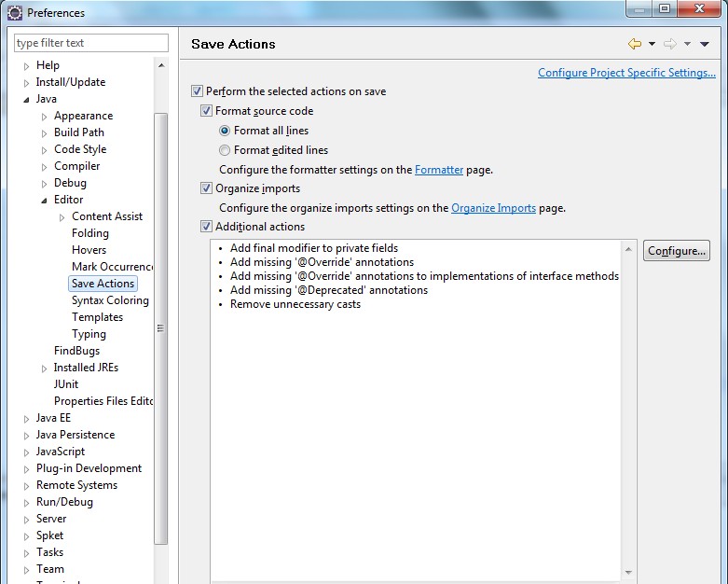Screen dimensions: 728x584
Task: Select Syntax Coloring in the tree
Action: [x=110, y=300]
